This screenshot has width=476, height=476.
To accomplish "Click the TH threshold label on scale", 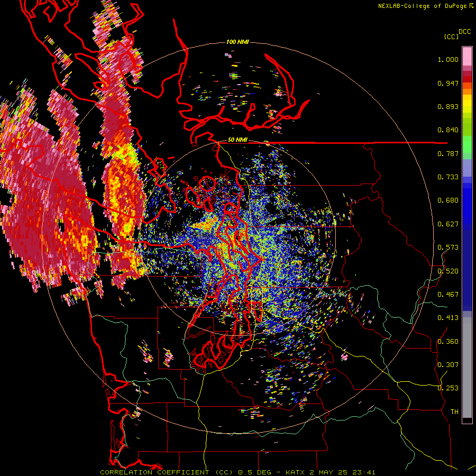I will 454,412.
